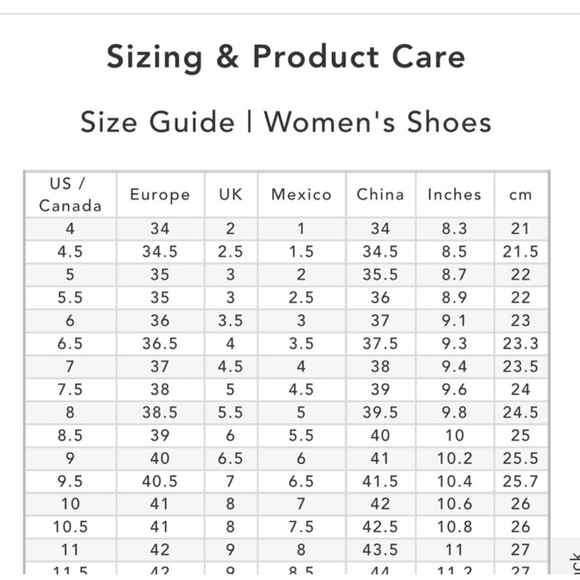This screenshot has width=580, height=580.
Task: Click the US size 7.5 cell
Action: 70,390
